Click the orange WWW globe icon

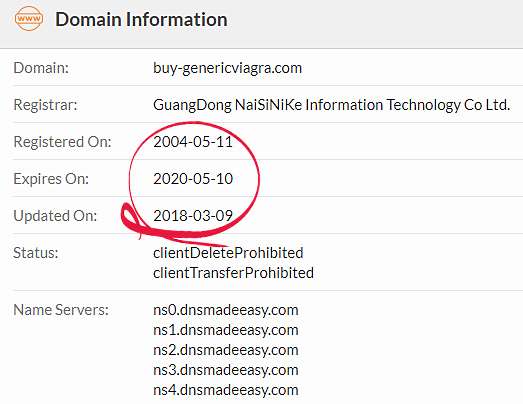pyautogui.click(x=29, y=19)
